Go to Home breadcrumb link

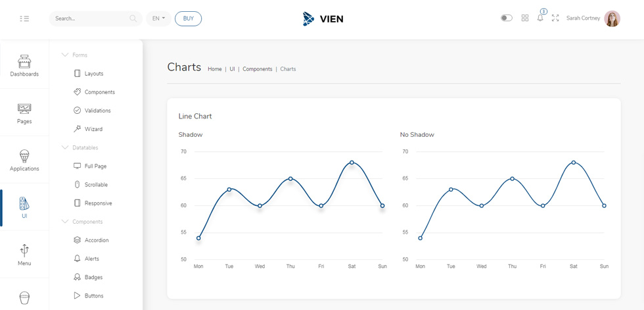(x=215, y=69)
